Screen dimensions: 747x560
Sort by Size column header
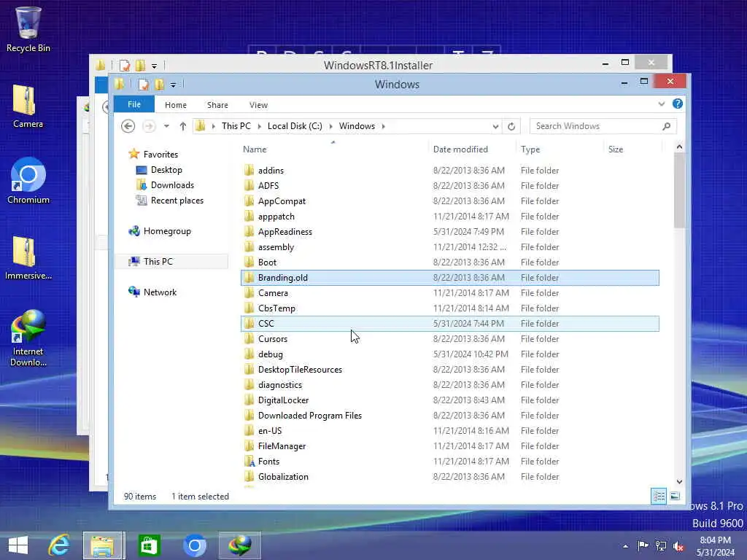pos(633,149)
